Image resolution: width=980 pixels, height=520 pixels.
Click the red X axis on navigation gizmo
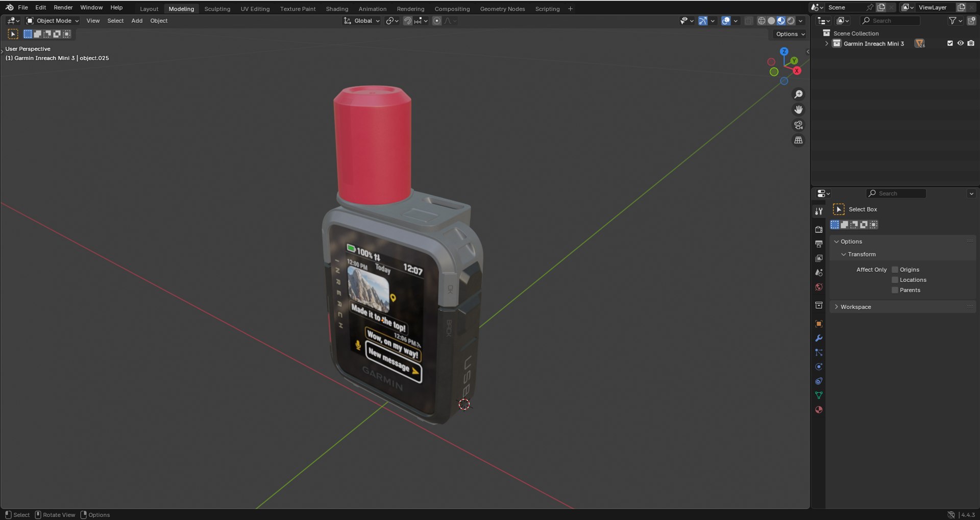[x=797, y=71]
